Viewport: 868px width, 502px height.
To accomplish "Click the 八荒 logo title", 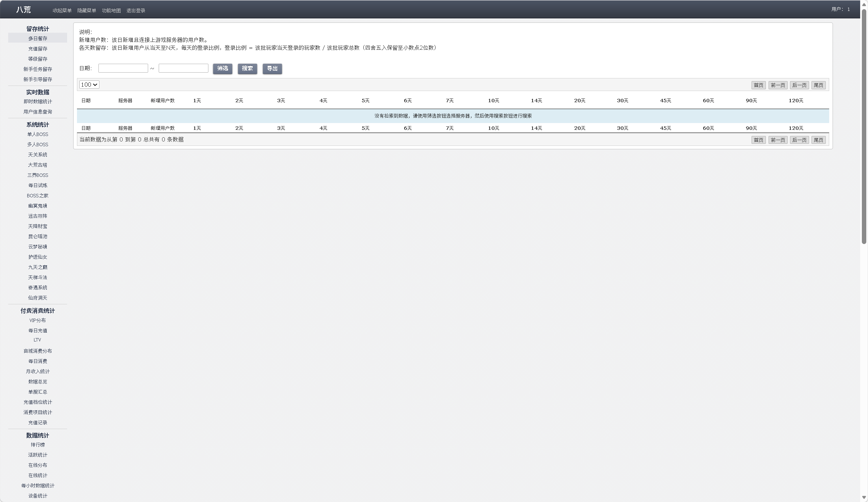I will pos(23,10).
